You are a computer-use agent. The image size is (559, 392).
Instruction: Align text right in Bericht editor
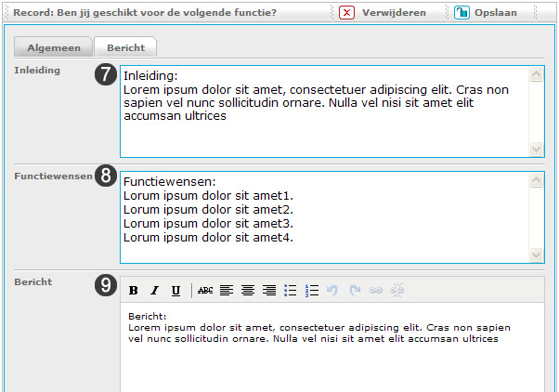pyautogui.click(x=269, y=291)
